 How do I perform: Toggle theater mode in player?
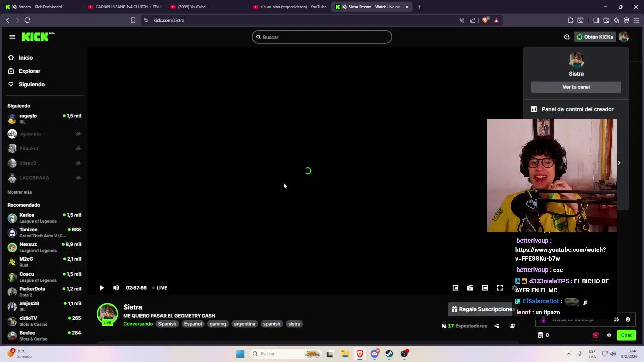point(485,288)
